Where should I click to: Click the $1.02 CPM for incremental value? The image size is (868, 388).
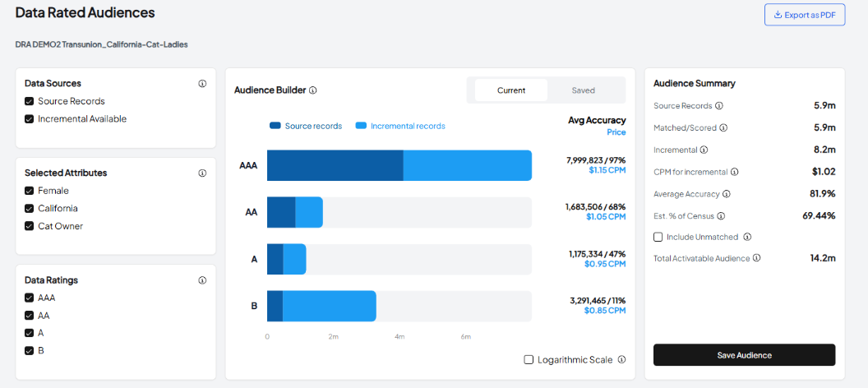[x=824, y=172]
